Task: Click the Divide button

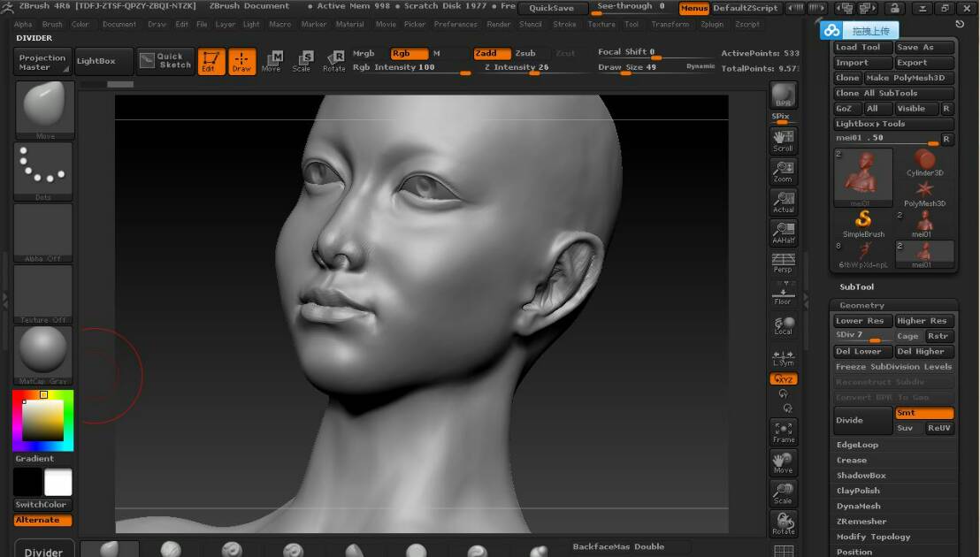Action: pyautogui.click(x=862, y=420)
